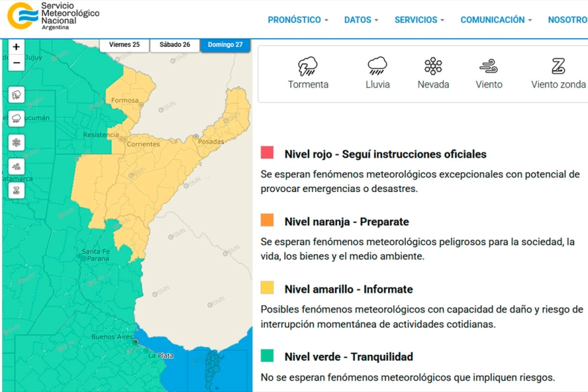The height and width of the screenshot is (392, 588).
Task: Switch to the Viernes 25 tab
Action: tap(124, 44)
